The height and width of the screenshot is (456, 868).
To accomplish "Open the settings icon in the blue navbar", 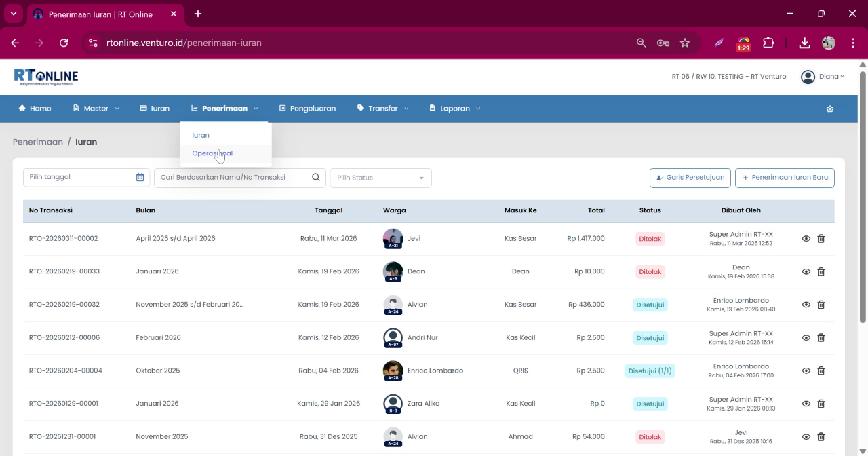I will [x=829, y=109].
